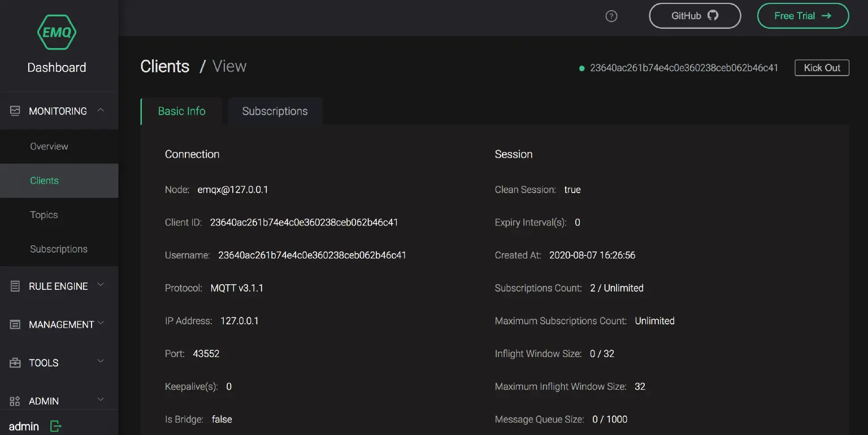The width and height of the screenshot is (868, 435).
Task: Expand the TOOLS menu chevron
Action: [101, 362]
